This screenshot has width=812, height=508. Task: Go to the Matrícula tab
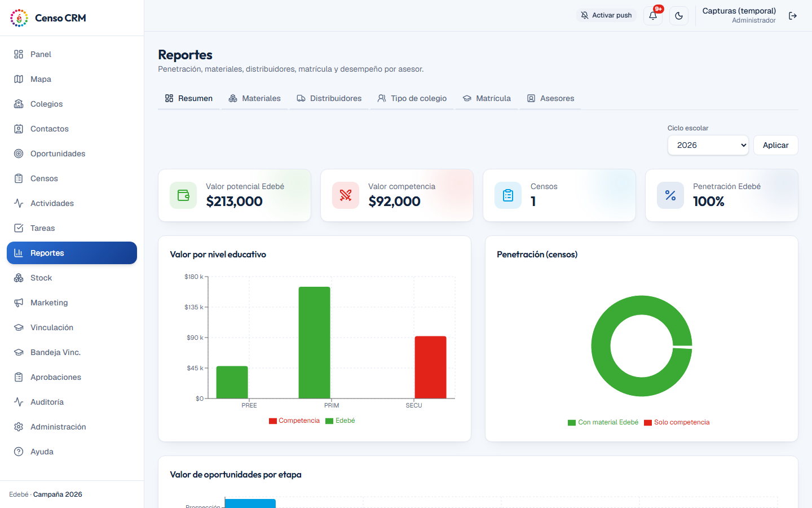pyautogui.click(x=487, y=98)
